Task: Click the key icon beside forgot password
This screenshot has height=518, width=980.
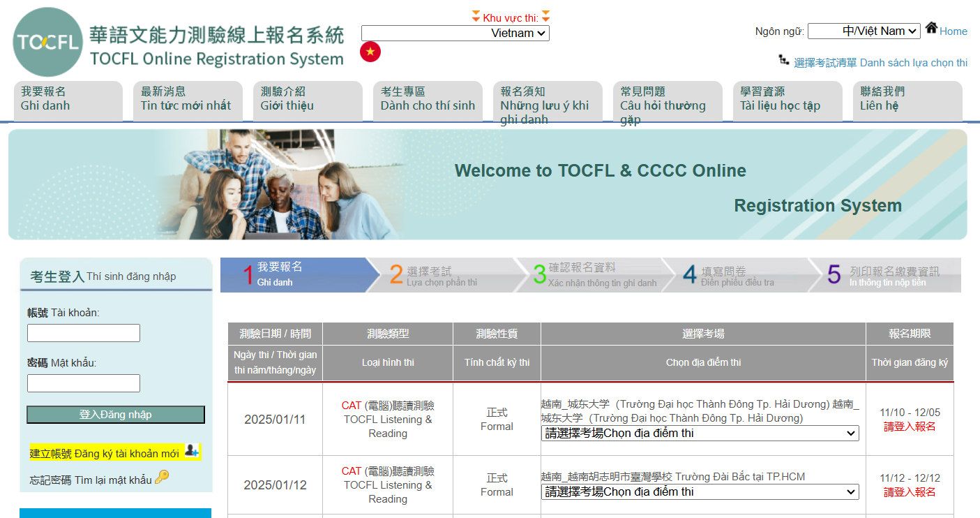Action: point(162,478)
